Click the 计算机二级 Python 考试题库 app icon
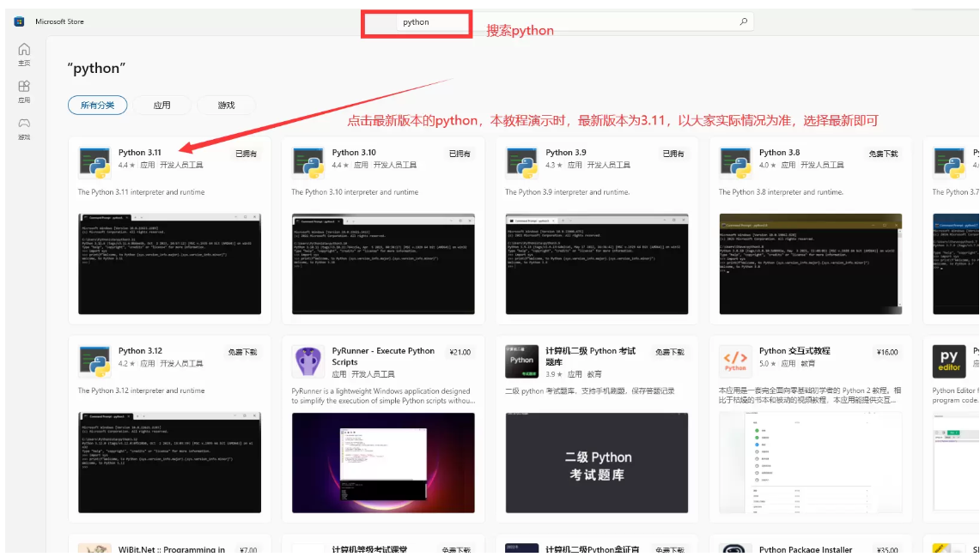This screenshot has height=557, width=980. tap(522, 361)
